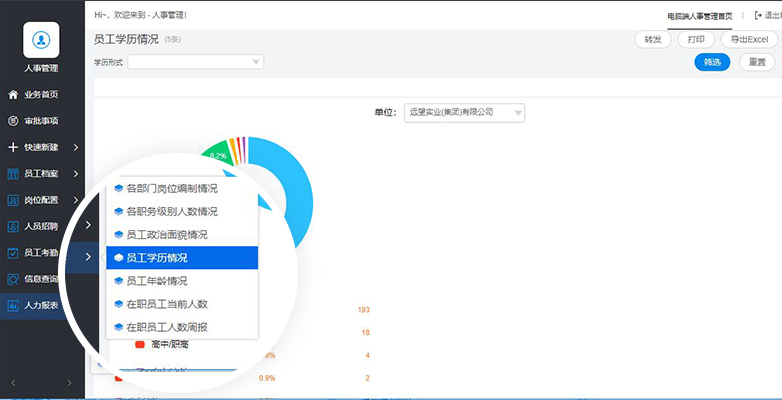This screenshot has width=782, height=400.
Task: Click the 重置 button
Action: click(x=757, y=62)
